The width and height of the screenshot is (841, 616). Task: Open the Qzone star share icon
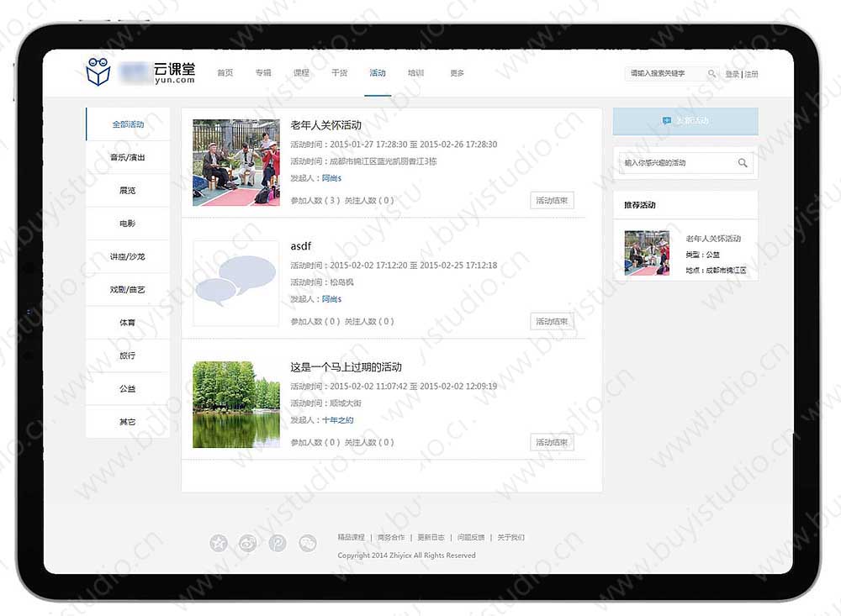pos(219,544)
